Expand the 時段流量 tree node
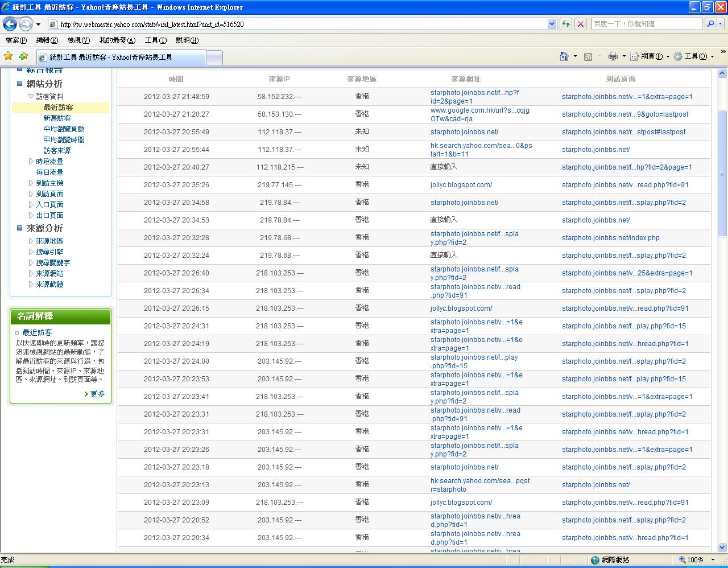 [x=31, y=162]
